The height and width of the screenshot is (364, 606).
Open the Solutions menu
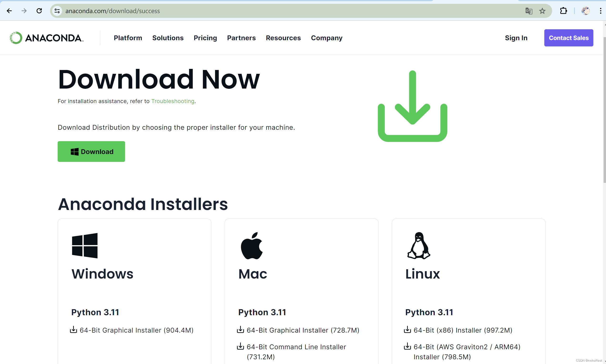click(168, 38)
